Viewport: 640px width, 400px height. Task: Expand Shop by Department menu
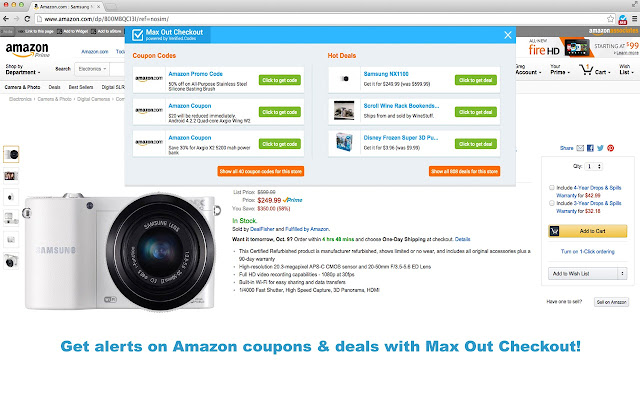(23, 69)
